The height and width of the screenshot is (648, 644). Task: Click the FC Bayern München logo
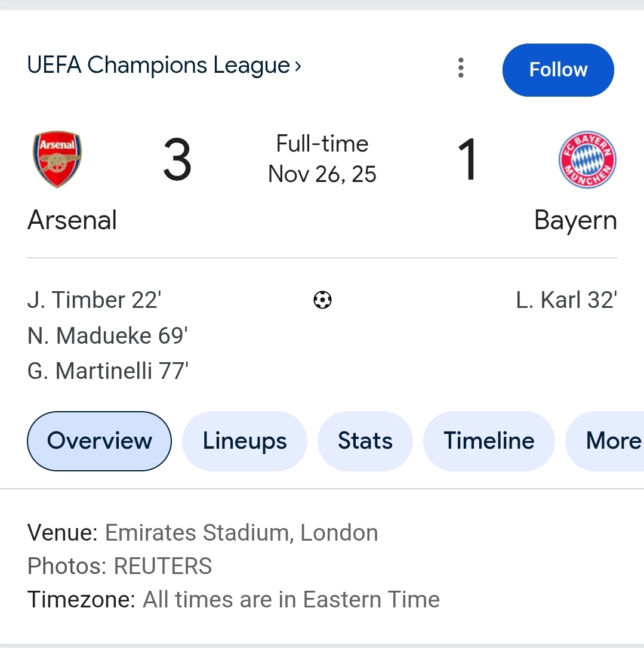coord(587,159)
